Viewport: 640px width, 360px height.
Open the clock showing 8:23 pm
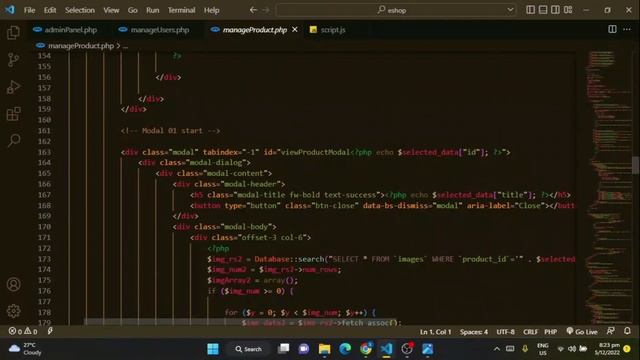coord(607,349)
